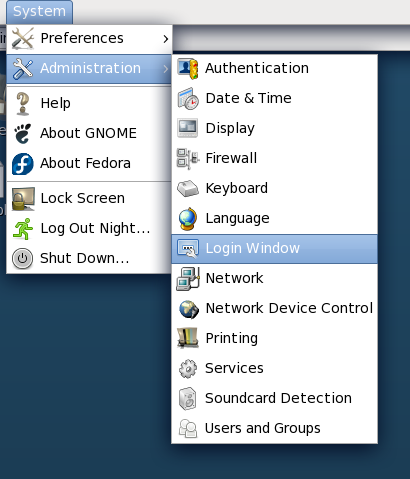Click the Network computers icon
Screen dimensions: 410x479
click(x=188, y=279)
